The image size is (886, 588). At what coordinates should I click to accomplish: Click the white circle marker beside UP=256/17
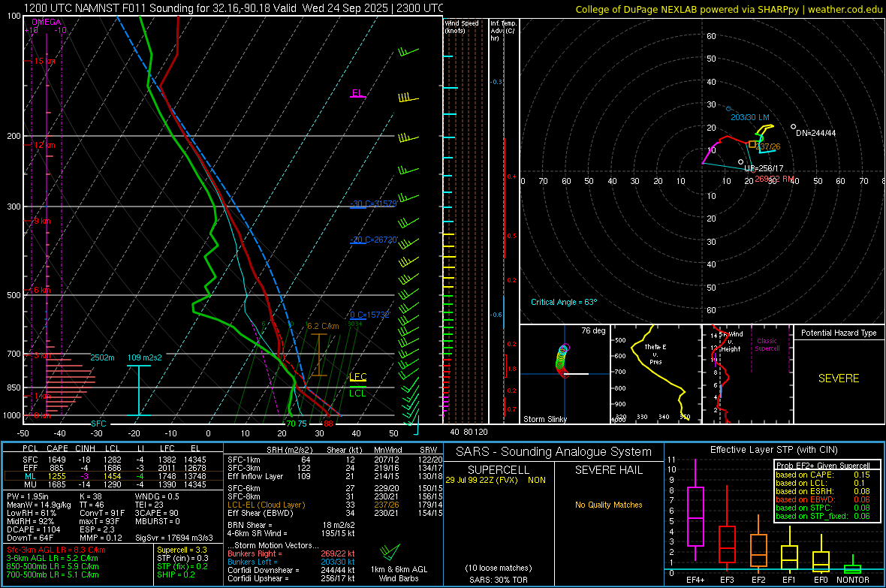click(x=741, y=162)
